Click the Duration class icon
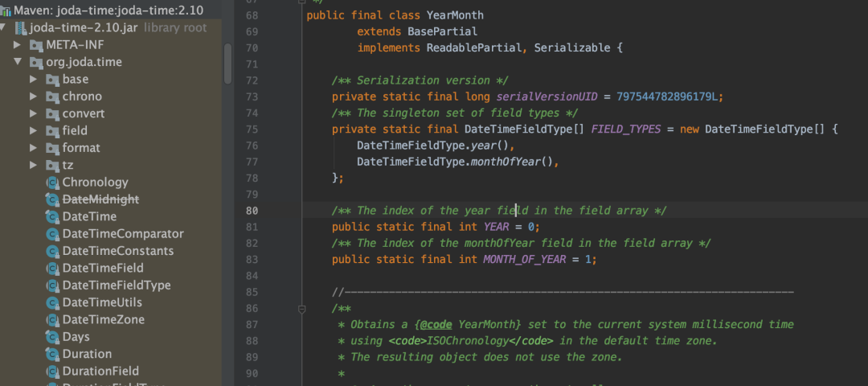Screen dimensions: 868x386 click(x=52, y=354)
